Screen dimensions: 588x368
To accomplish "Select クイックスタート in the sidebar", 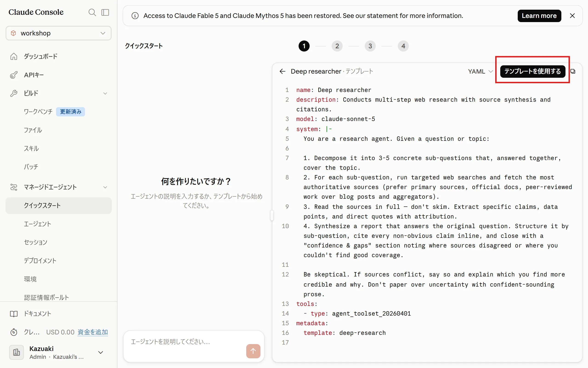I will 59,206.
